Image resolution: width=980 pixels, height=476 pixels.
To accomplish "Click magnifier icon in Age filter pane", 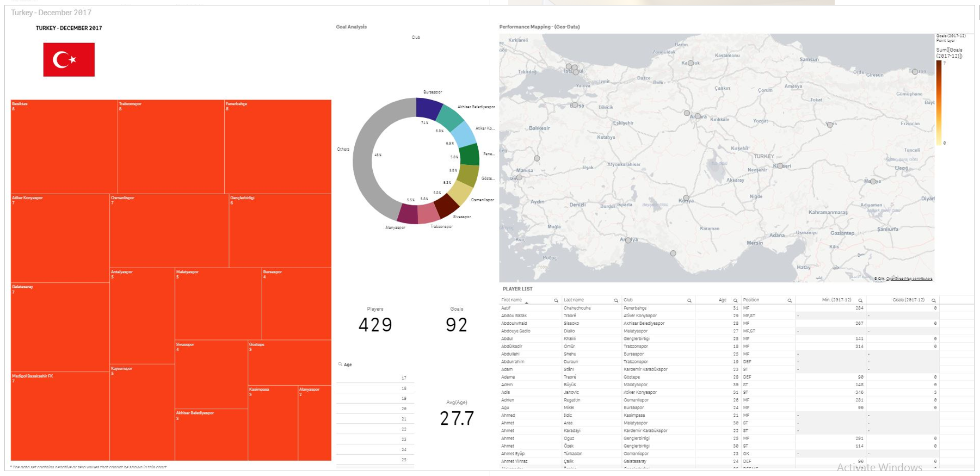I will pyautogui.click(x=340, y=364).
